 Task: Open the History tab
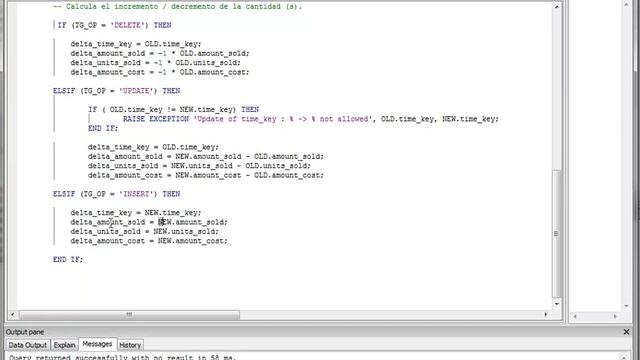pyautogui.click(x=130, y=345)
